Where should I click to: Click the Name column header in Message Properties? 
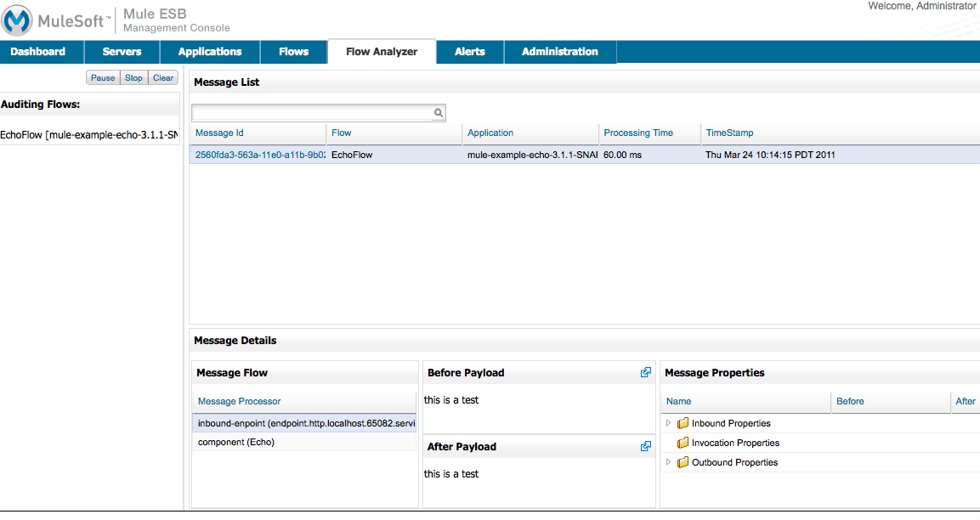click(x=745, y=401)
